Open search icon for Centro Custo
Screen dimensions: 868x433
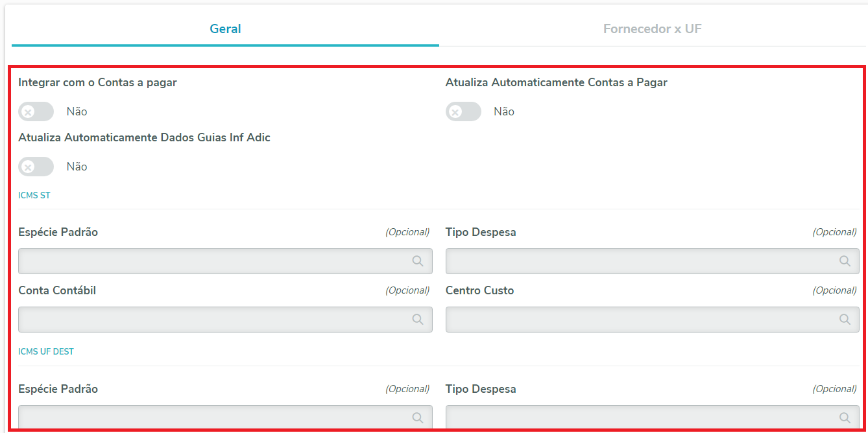click(x=845, y=320)
